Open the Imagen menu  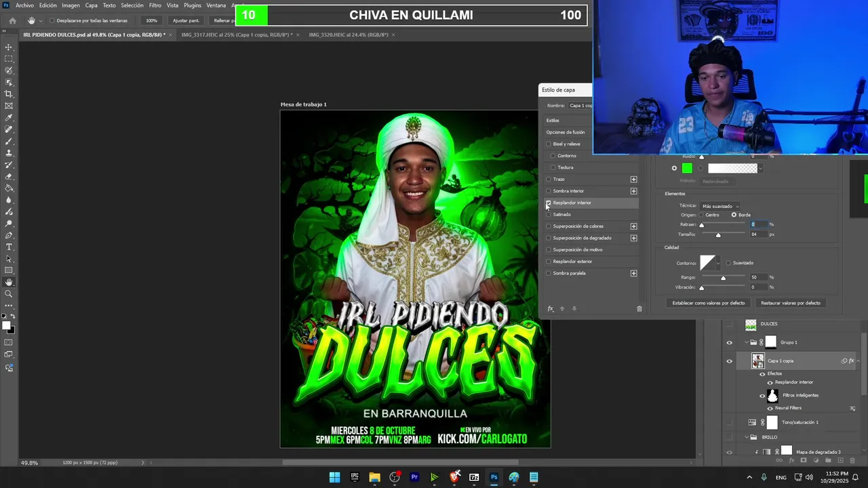(71, 5)
